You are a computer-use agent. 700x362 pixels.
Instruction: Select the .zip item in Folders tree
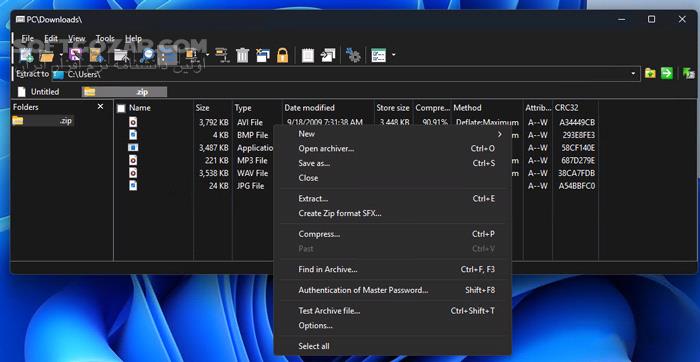pos(43,121)
